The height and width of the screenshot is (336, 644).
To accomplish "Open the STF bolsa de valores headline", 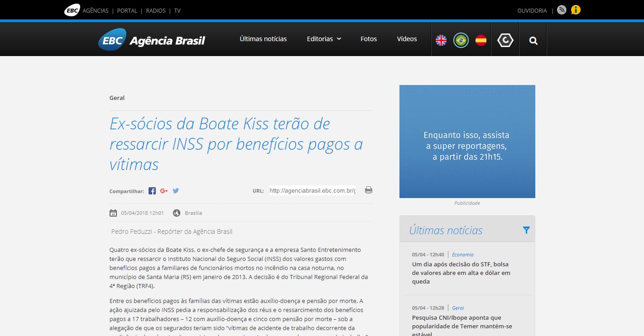I will coord(461,273).
